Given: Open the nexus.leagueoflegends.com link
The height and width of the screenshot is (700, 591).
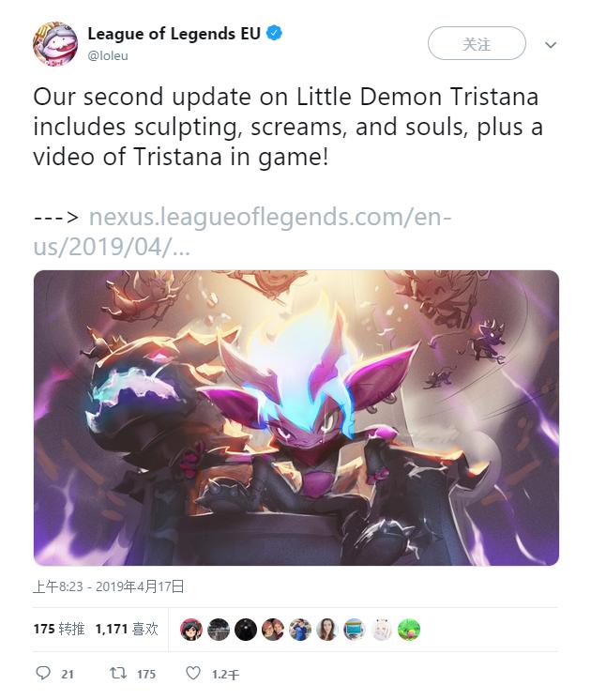Looking at the screenshot, I should pyautogui.click(x=243, y=232).
